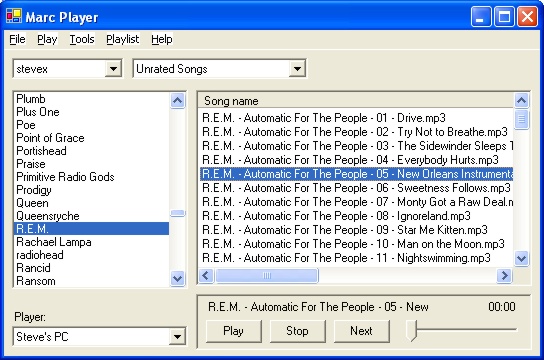Select artist Primitive Radio Gods
This screenshot has height=360, width=544.
pos(92,177)
